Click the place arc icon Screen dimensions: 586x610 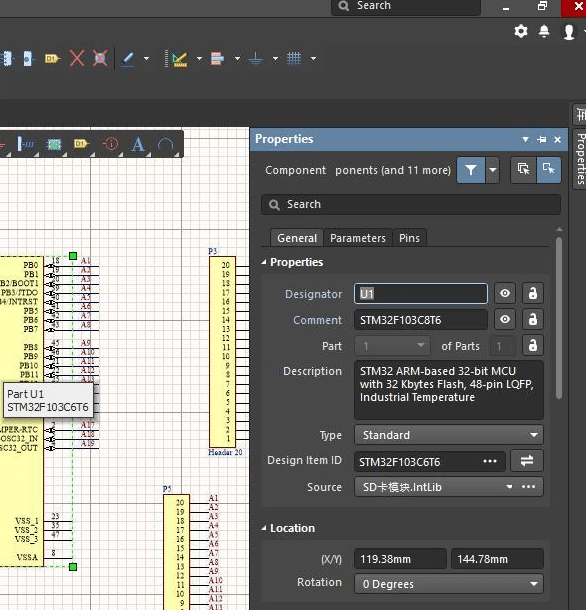coord(165,145)
